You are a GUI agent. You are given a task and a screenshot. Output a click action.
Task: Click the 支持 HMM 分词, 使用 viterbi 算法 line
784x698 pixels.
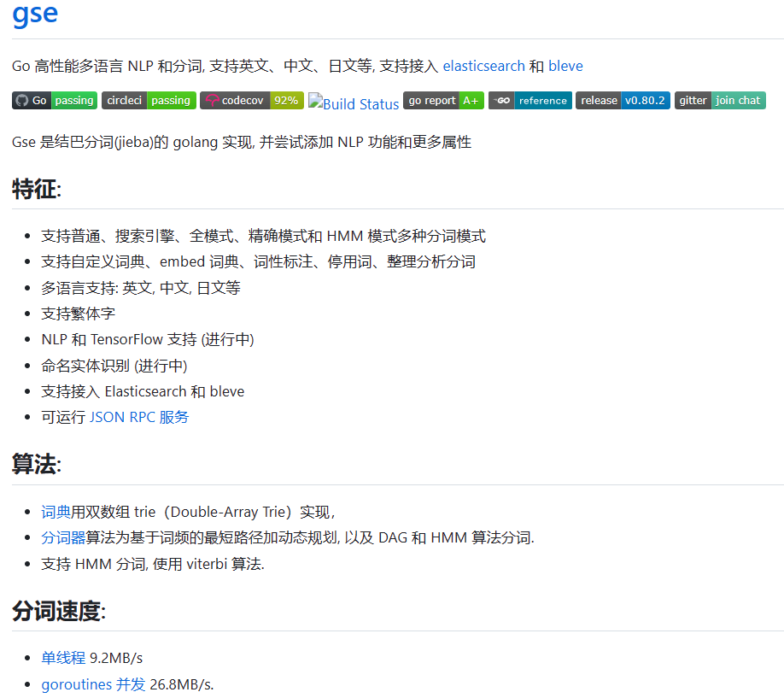(x=153, y=564)
